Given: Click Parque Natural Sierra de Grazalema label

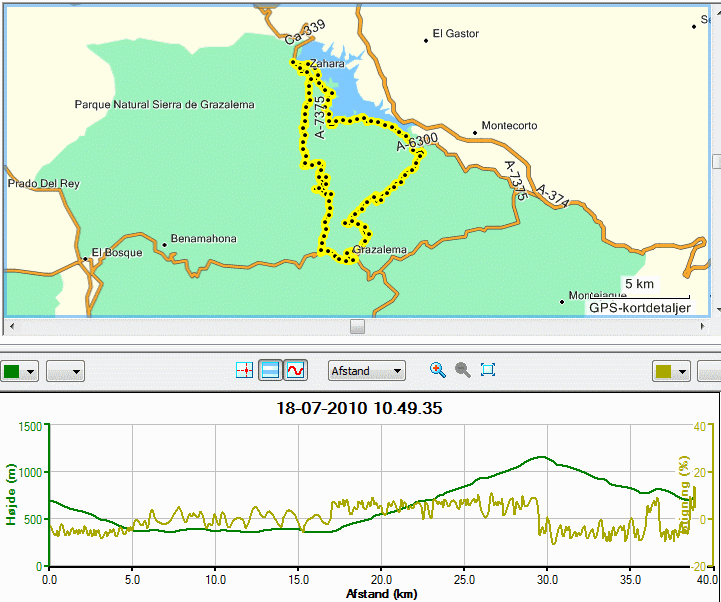Looking at the screenshot, I should (164, 105).
